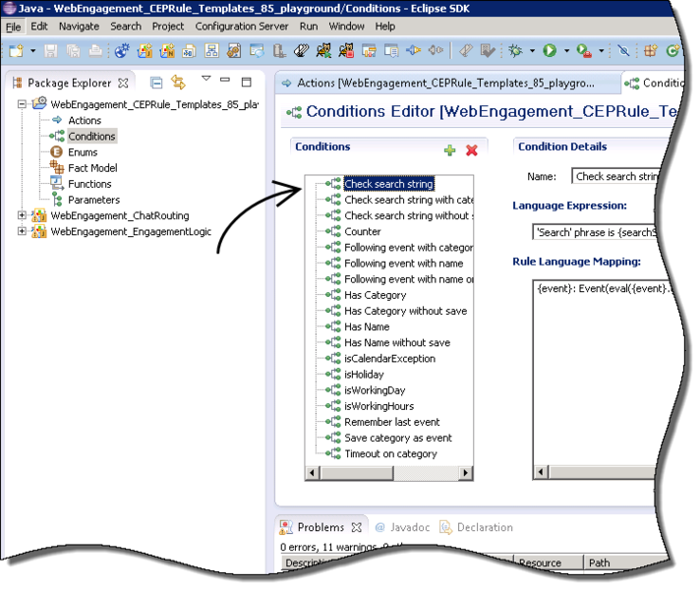This screenshot has height=590, width=700.
Task: Open the Run menu
Action: point(309,27)
